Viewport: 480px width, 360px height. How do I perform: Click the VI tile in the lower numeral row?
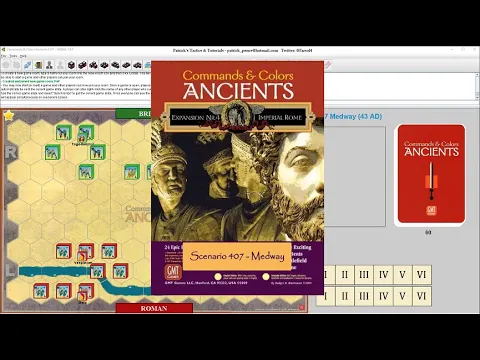[422, 296]
